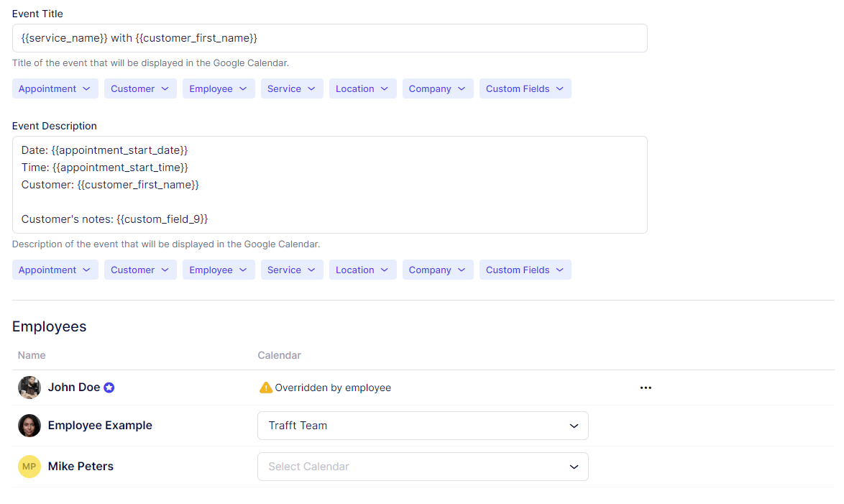Click the three-dot menu for John Doe

(x=646, y=388)
